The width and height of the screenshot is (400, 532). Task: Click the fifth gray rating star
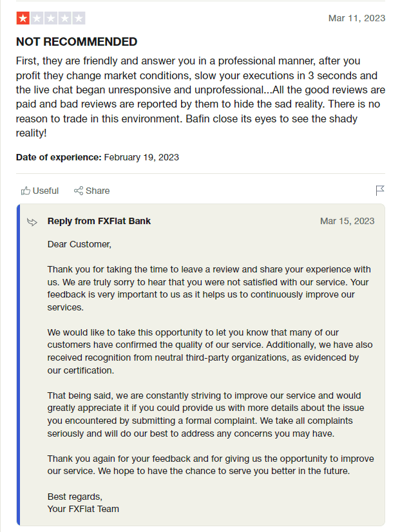coord(78,18)
